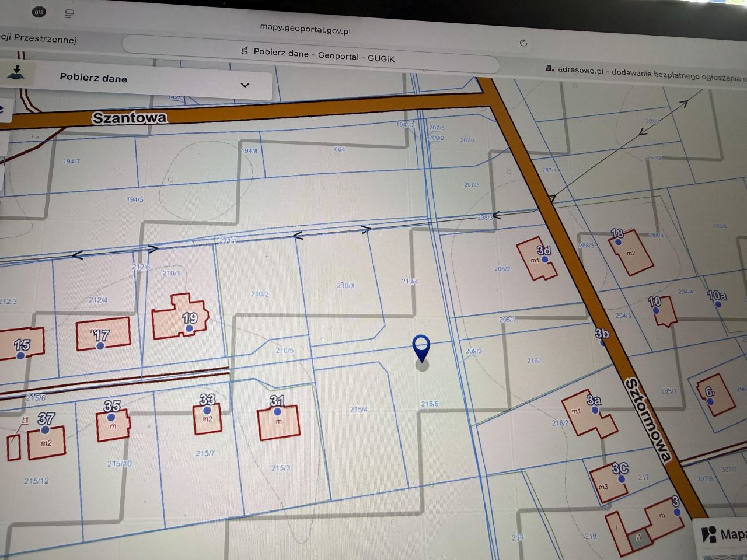Image resolution: width=747 pixels, height=560 pixels.
Task: Click the GGI profile icon in the browser's top-left corner
Action: tap(39, 12)
